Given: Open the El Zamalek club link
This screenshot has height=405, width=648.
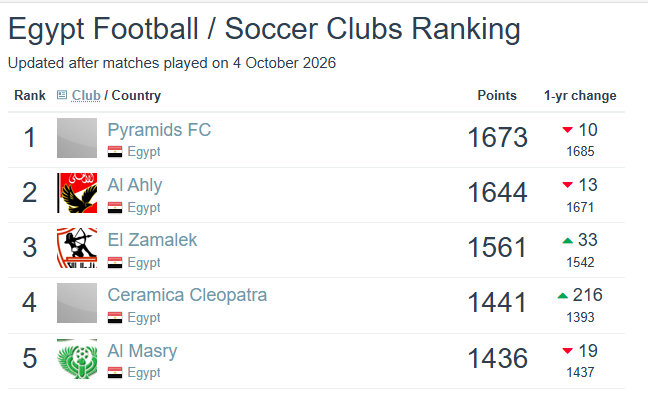Looking at the screenshot, I should pyautogui.click(x=152, y=240).
